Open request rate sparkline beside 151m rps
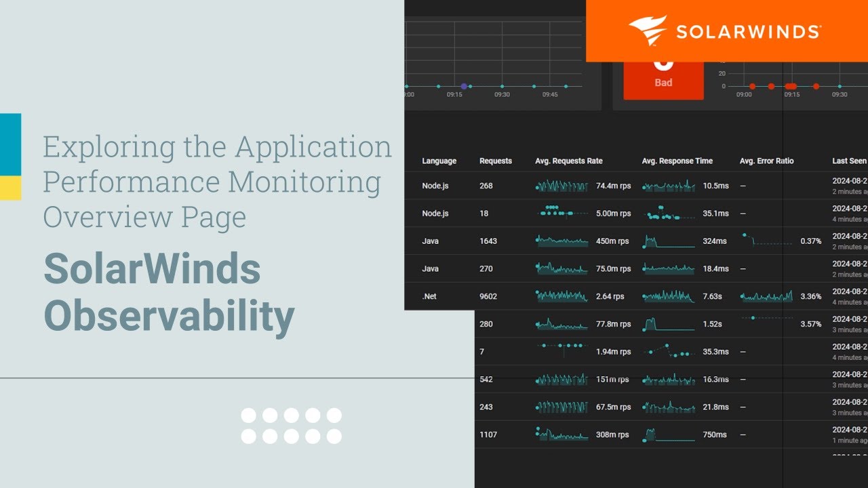The image size is (868, 488). click(x=562, y=380)
